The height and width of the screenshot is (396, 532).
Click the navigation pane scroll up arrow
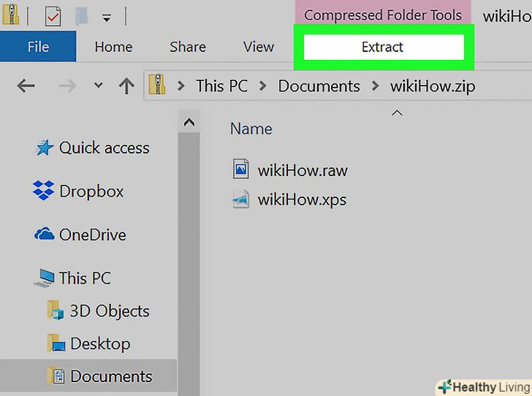[x=189, y=122]
